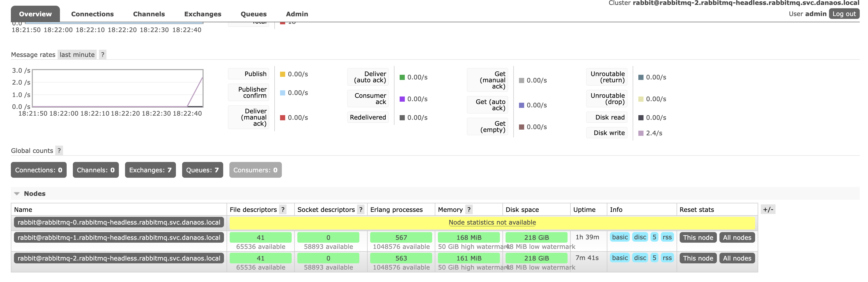
Task: Click help icon next to Message rates
Action: (x=103, y=55)
